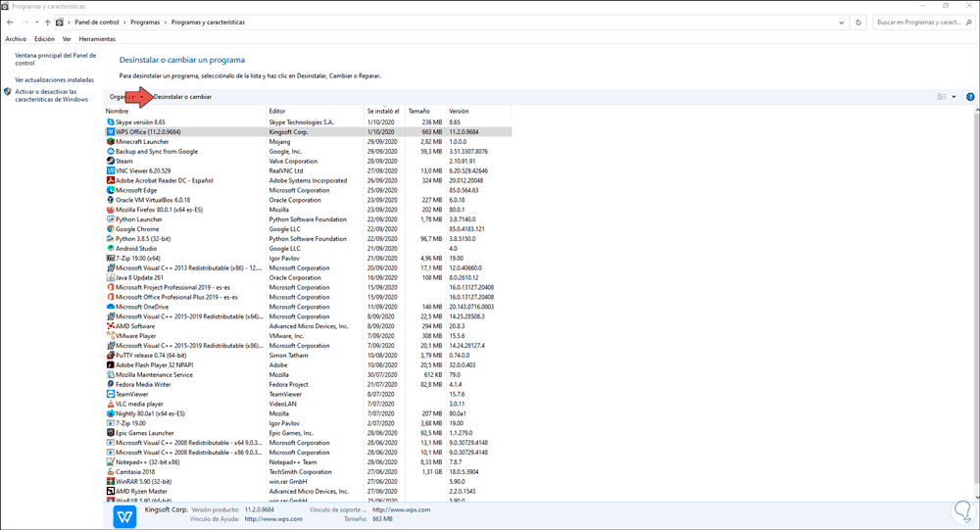The width and height of the screenshot is (980, 530).
Task: Click the VMware Player icon
Action: pos(111,336)
